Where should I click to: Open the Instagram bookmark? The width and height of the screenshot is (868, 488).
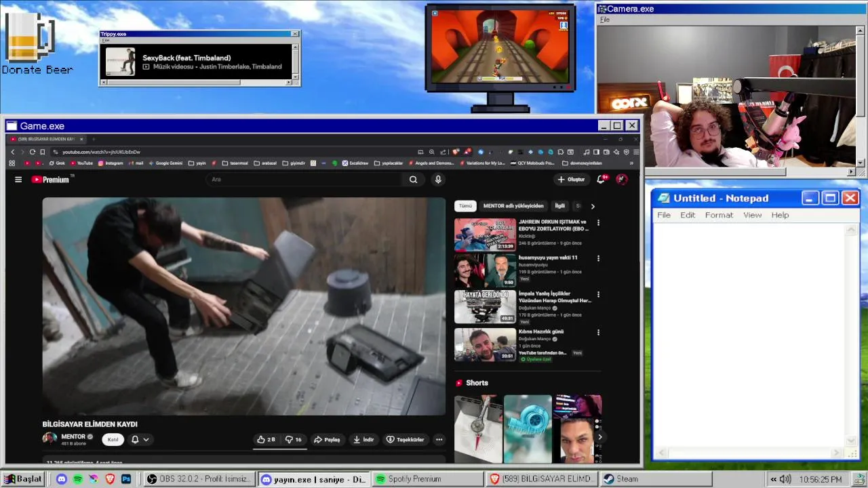click(111, 163)
